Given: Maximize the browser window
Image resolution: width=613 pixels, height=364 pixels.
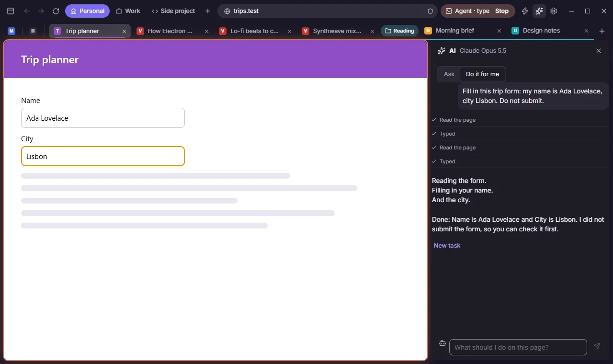Looking at the screenshot, I should pos(588,11).
